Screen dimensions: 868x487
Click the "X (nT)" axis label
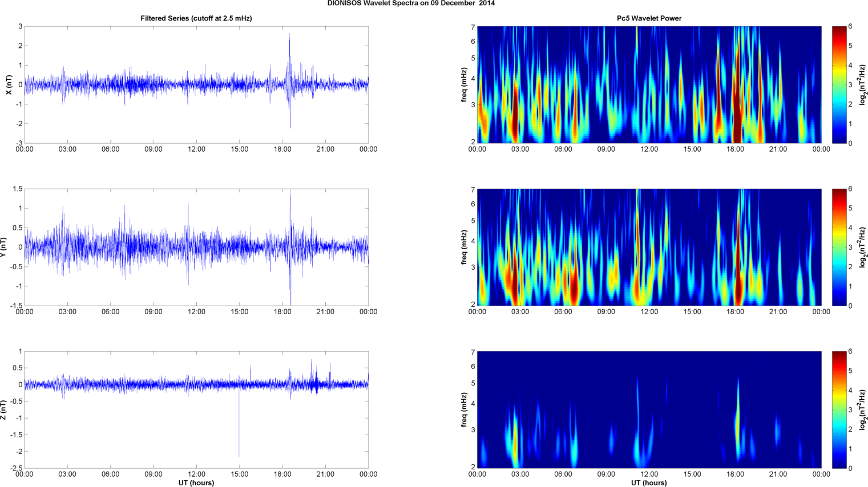9,85
